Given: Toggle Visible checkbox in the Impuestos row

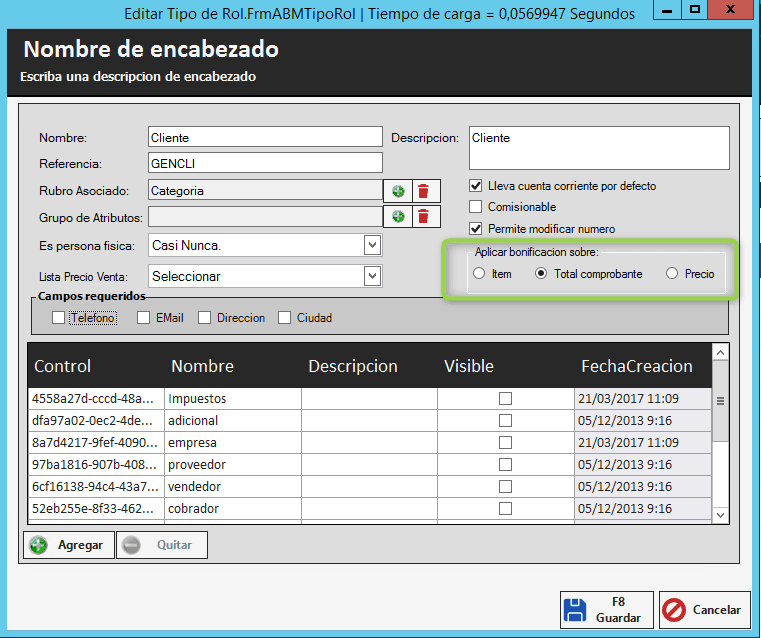Looking at the screenshot, I should pos(505,399).
